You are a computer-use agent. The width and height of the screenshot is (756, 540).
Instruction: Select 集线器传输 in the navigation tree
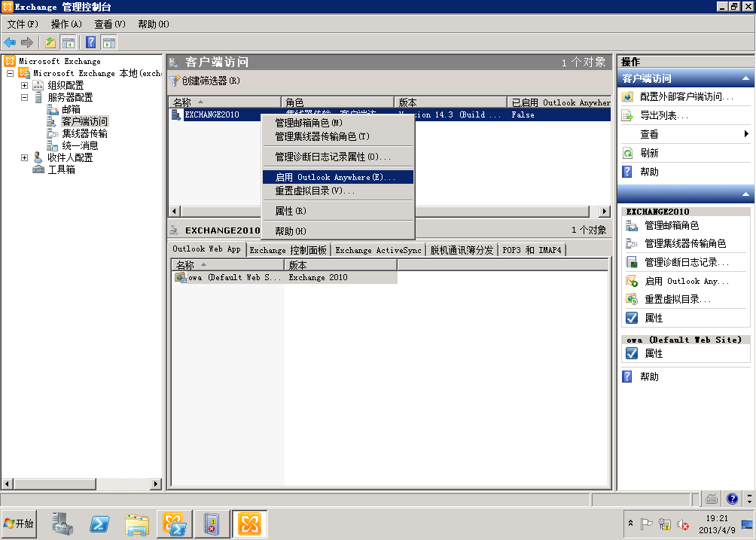tap(85, 133)
